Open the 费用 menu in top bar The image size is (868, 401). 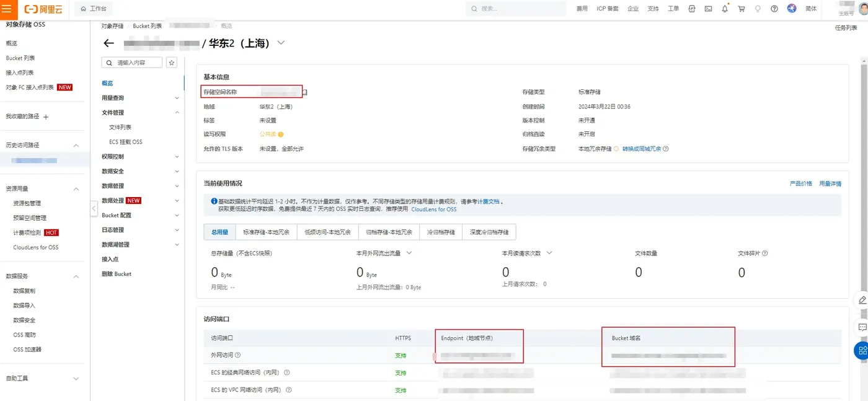tap(582, 9)
